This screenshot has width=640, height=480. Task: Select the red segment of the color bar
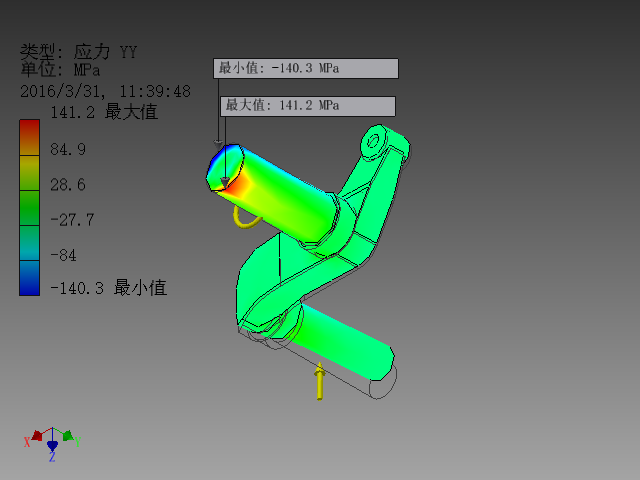point(29,138)
